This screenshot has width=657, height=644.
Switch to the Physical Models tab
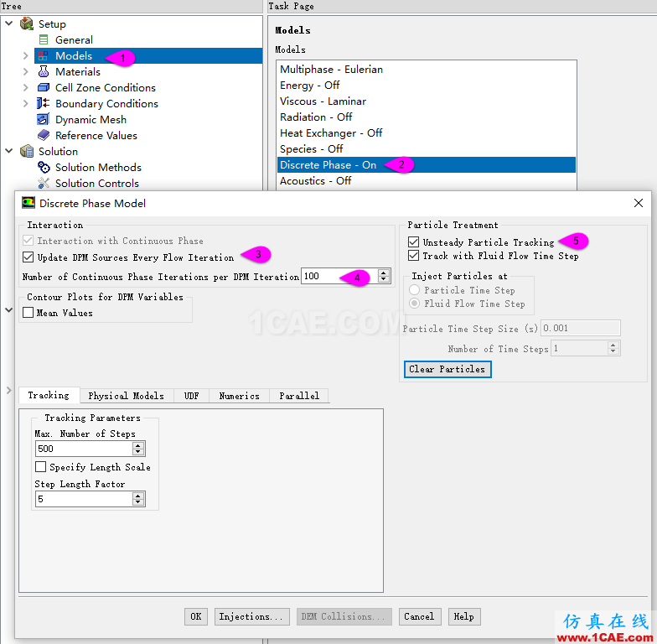point(126,396)
